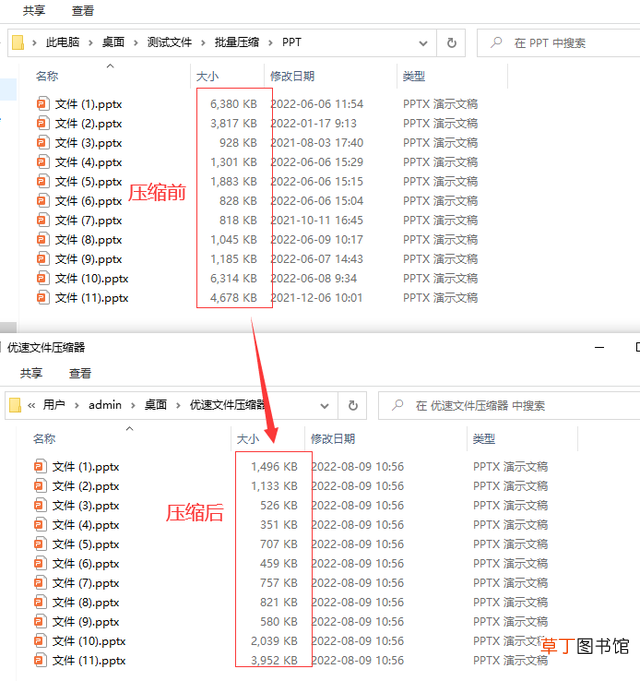This screenshot has width=640, height=681.
Task: Click the 2022-06-06 11:54 date cell
Action: pos(317,104)
